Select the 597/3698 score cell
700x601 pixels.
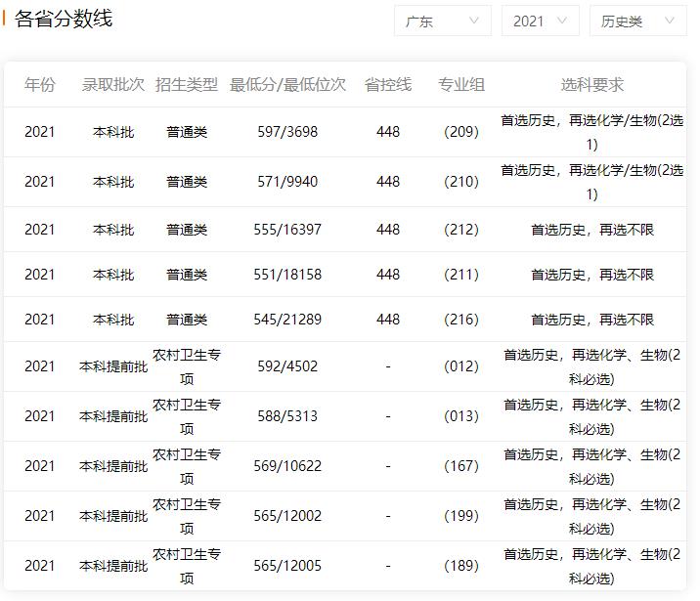pos(287,132)
